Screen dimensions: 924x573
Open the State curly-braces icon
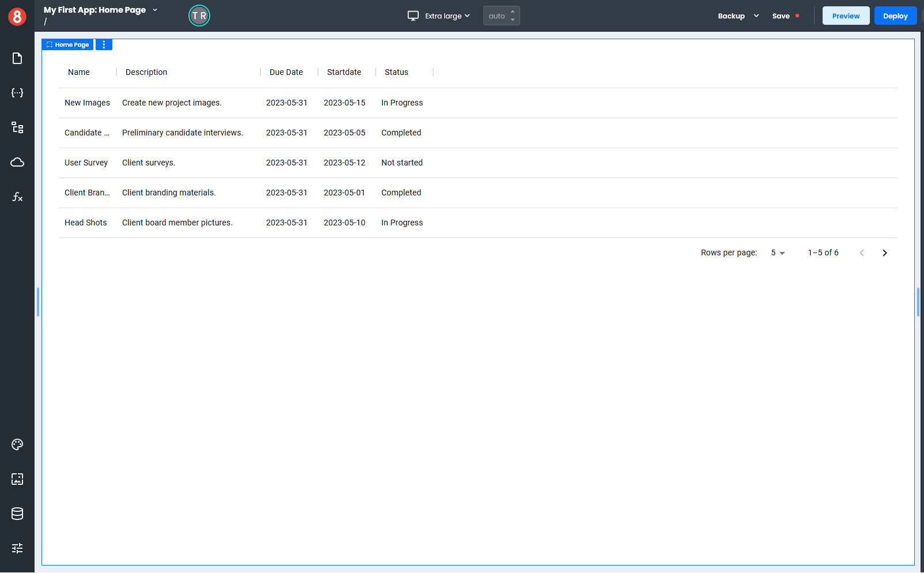17,93
